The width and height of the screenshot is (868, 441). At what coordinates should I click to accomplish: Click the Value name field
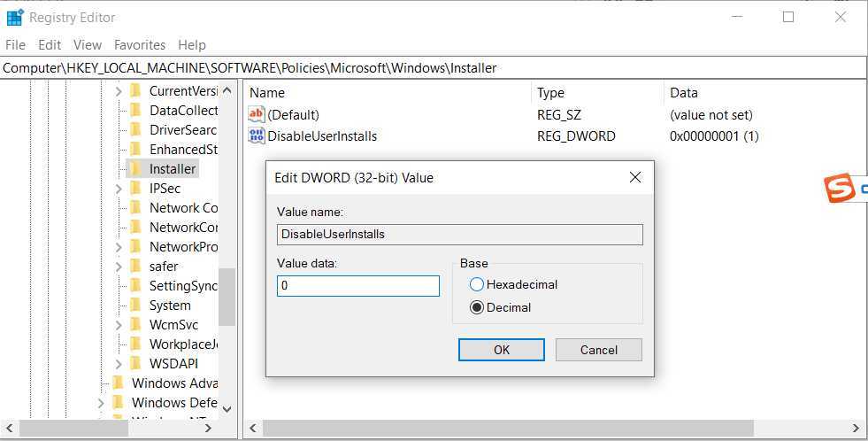coord(460,235)
